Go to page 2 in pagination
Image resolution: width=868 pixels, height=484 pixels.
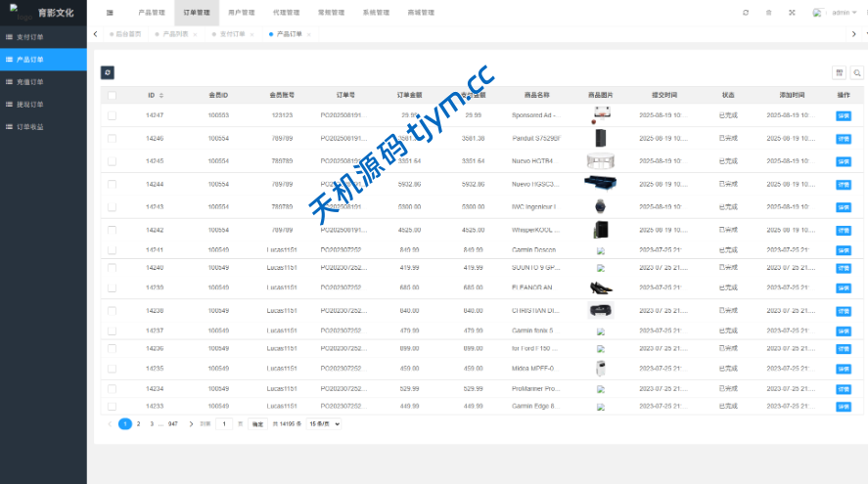coord(139,424)
